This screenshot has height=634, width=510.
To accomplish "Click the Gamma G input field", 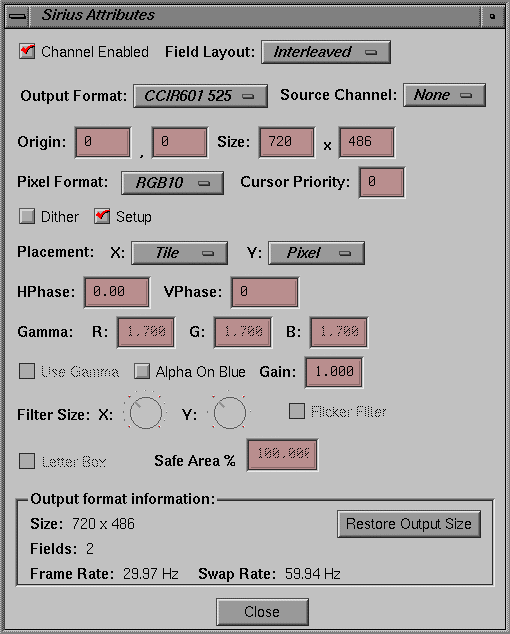I will tap(243, 332).
